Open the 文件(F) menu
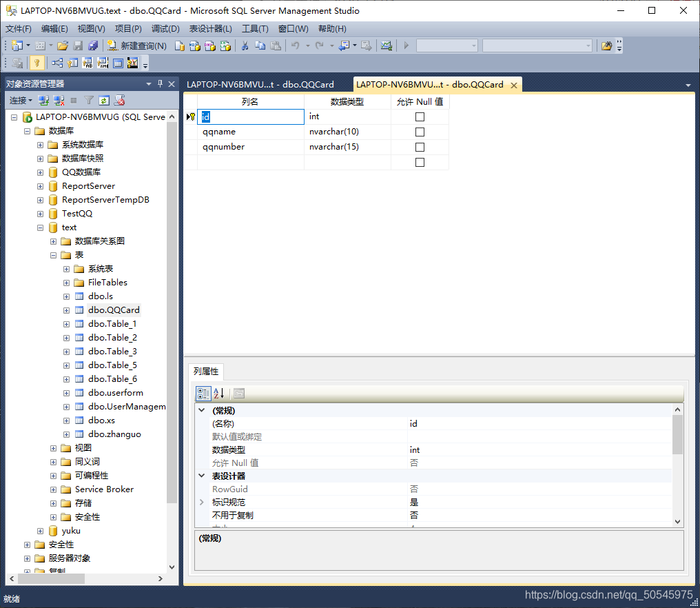The image size is (700, 608). [19, 28]
